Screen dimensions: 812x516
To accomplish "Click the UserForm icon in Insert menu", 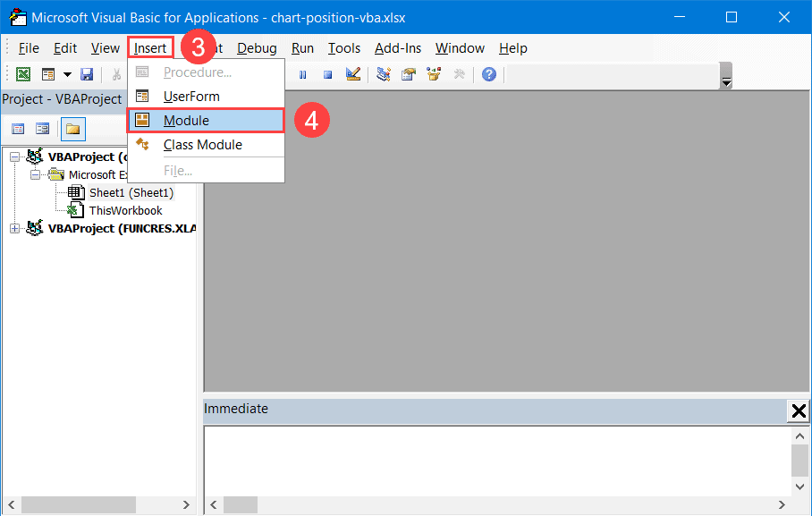I will (142, 96).
